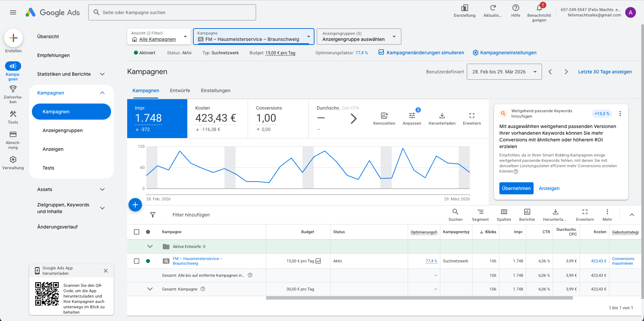Image resolution: width=644 pixels, height=321 pixels.
Task: Open the Kampagne selector dropdown
Action: [254, 37]
